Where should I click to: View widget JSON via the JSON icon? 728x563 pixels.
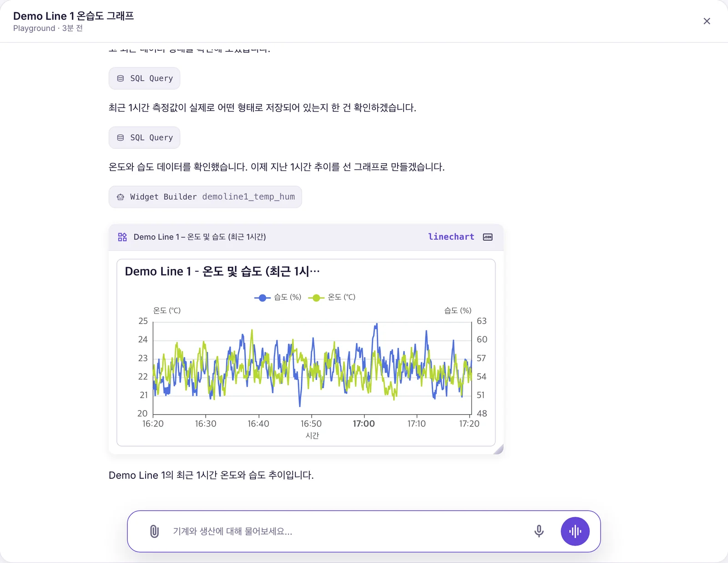[488, 237]
